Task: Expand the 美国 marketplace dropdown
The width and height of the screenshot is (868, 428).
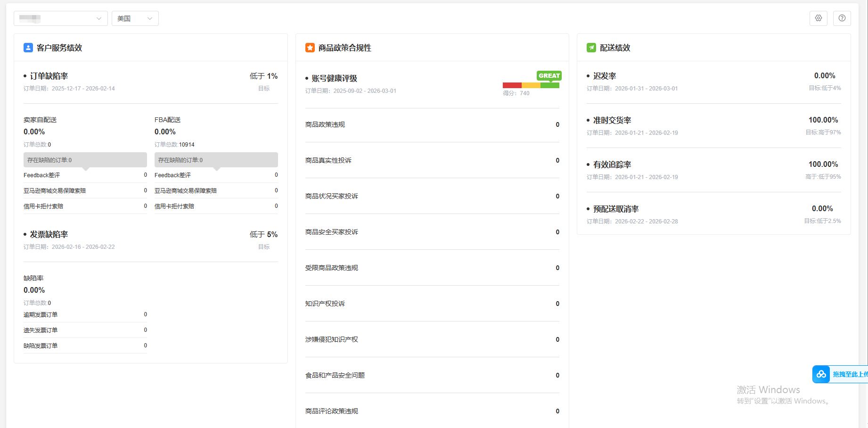Action: coord(135,18)
